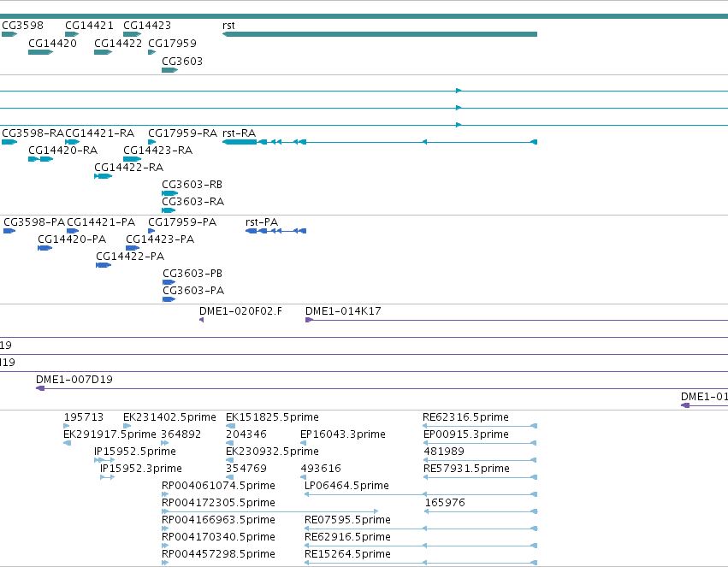Click the CG3603-RB transcript label
This screenshot has height=567, width=728.
[x=192, y=185]
